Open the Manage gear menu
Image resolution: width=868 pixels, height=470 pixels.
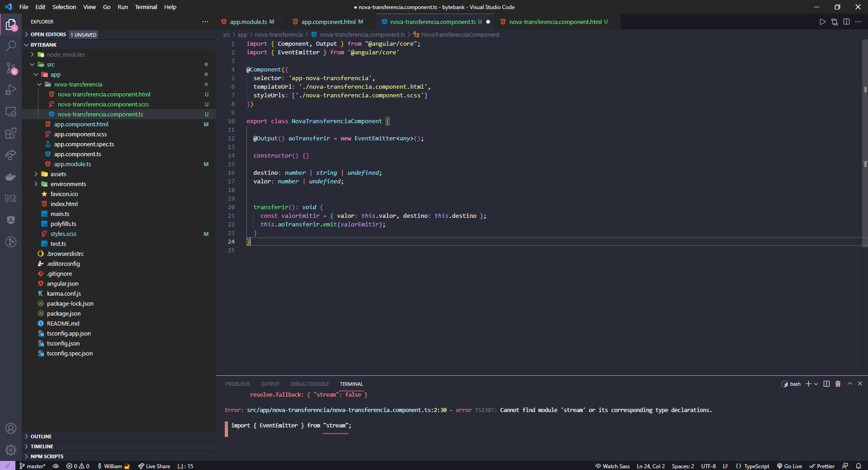(x=11, y=450)
